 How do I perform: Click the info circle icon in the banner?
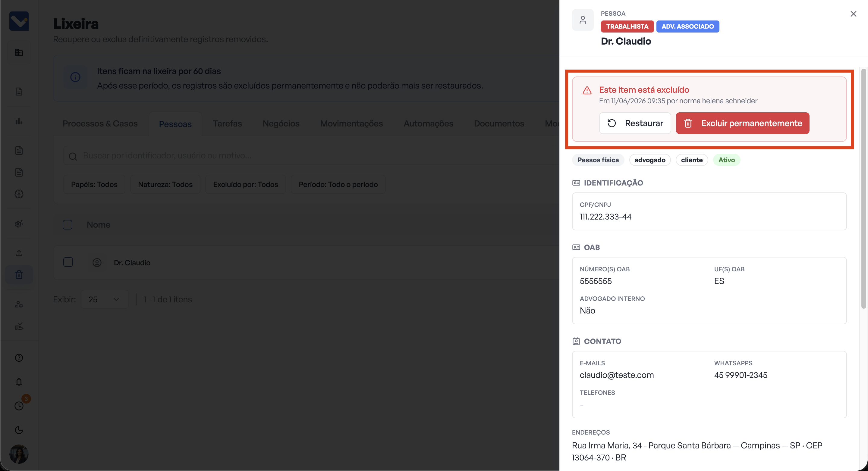click(x=75, y=77)
